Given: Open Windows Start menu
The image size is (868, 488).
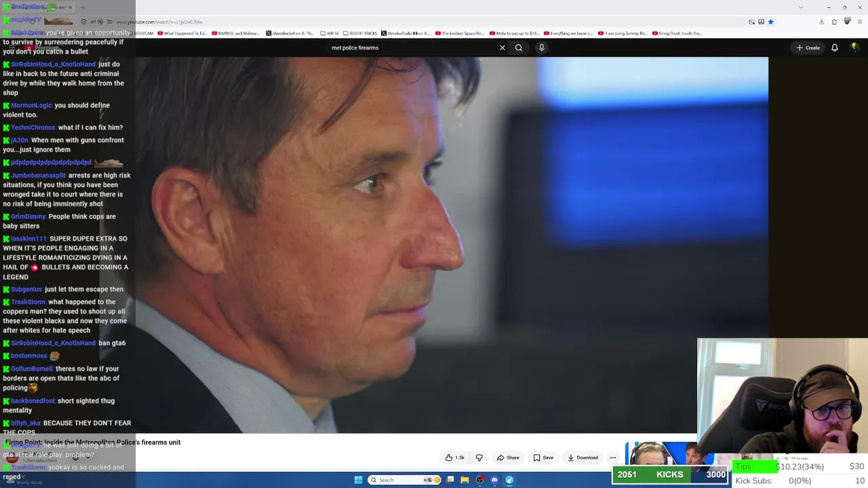Looking at the screenshot, I should coord(358,480).
